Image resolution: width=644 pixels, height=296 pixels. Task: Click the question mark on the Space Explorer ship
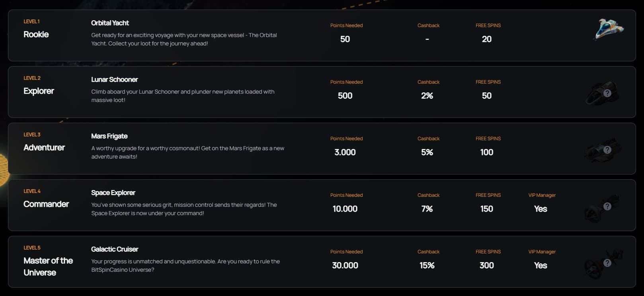click(607, 206)
